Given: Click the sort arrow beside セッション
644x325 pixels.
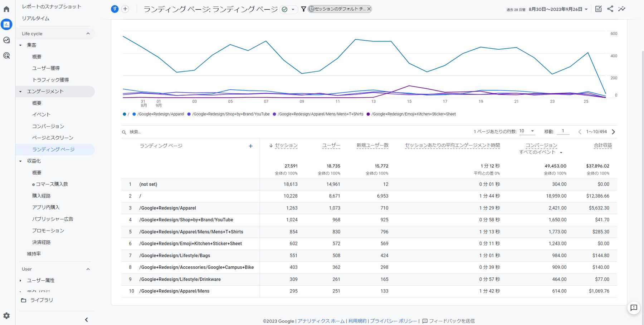Looking at the screenshot, I should [x=271, y=146].
